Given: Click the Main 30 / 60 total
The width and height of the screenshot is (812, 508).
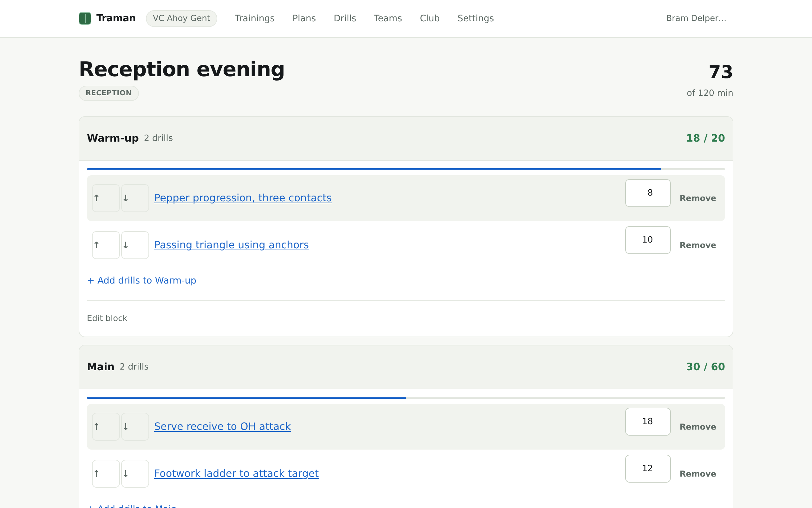Looking at the screenshot, I should coord(705,367).
